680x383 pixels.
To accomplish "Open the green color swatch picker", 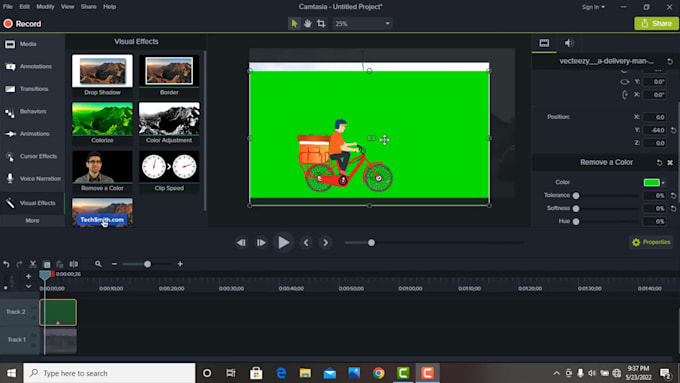I will (652, 183).
